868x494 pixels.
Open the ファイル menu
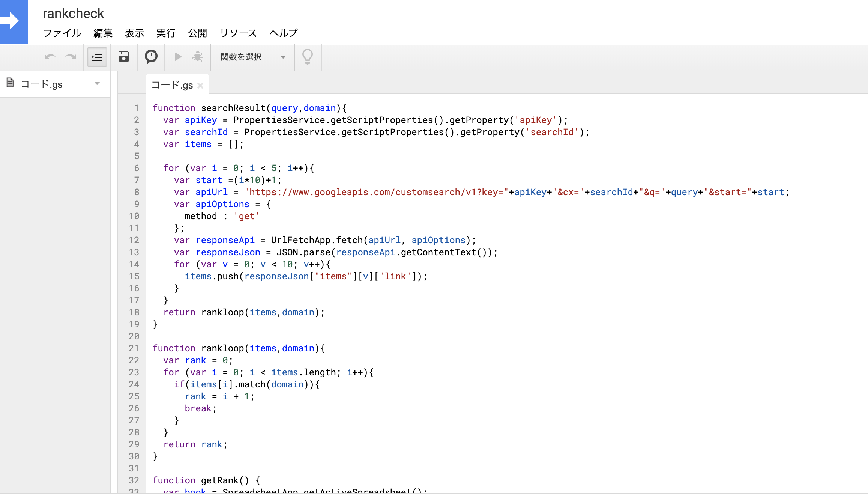(62, 33)
